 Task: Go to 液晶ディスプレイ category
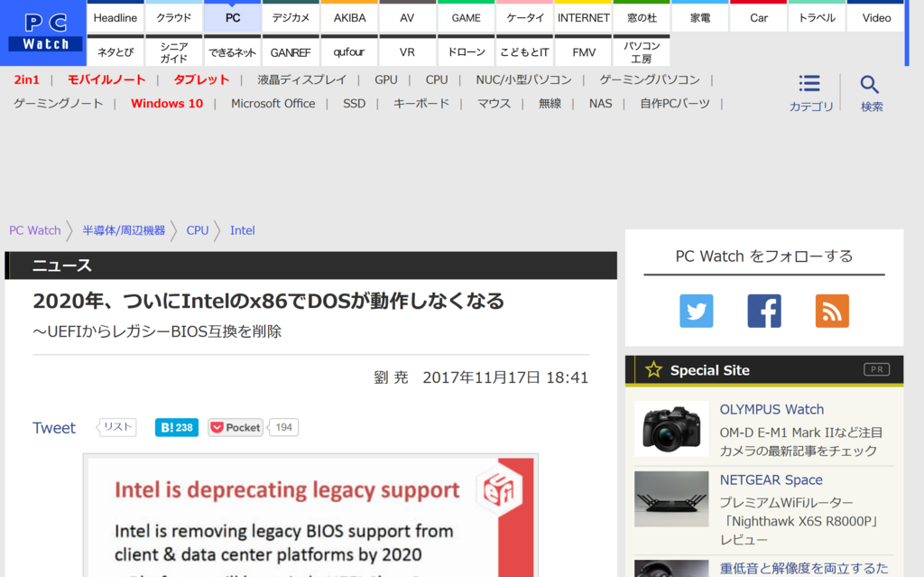click(301, 79)
